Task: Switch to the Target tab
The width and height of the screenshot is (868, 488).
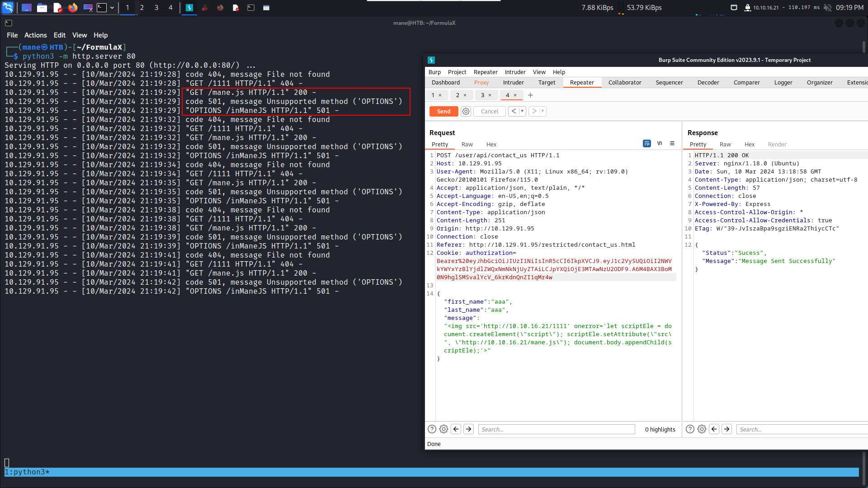Action: coord(547,82)
